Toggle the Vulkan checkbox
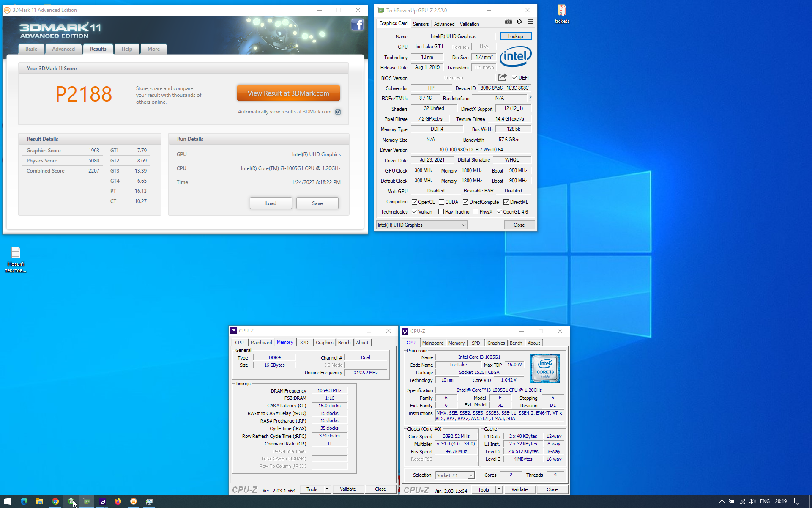Viewport: 812px width, 508px height. (x=414, y=212)
